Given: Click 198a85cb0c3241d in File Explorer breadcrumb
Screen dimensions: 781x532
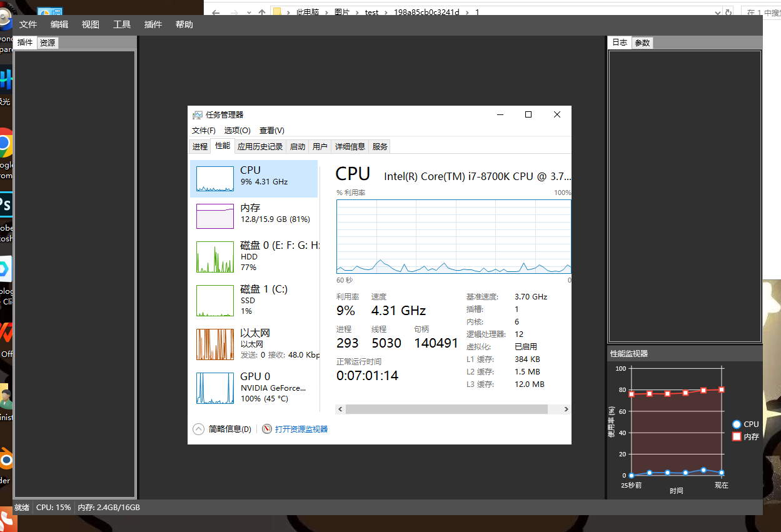Looking at the screenshot, I should coord(426,12).
